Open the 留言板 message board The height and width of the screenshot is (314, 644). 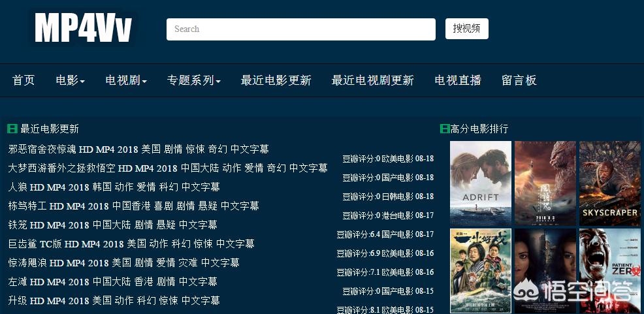coord(519,80)
